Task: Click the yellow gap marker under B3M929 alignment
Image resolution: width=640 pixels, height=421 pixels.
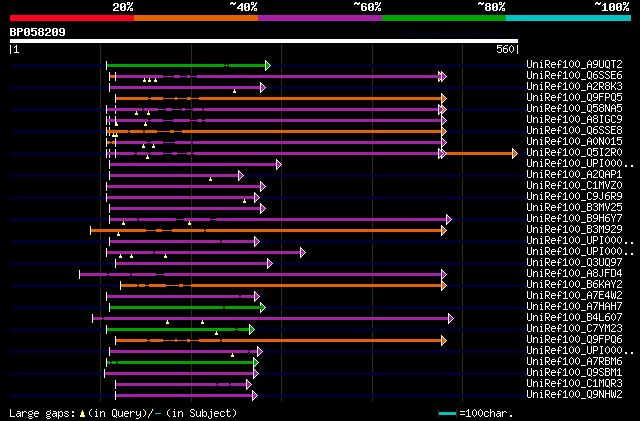Action: click(x=118, y=234)
